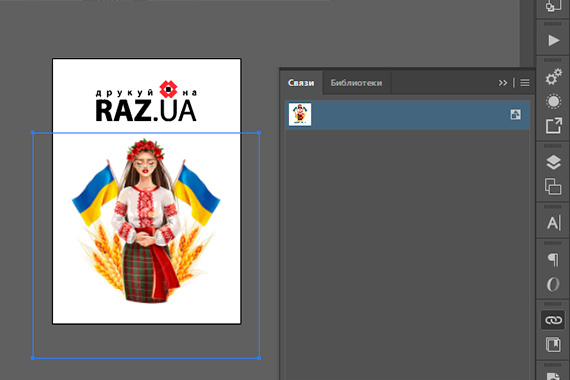This screenshot has width=570, height=380.
Task: Select the linked image thumbnail in Связи panel
Action: pyautogui.click(x=300, y=115)
